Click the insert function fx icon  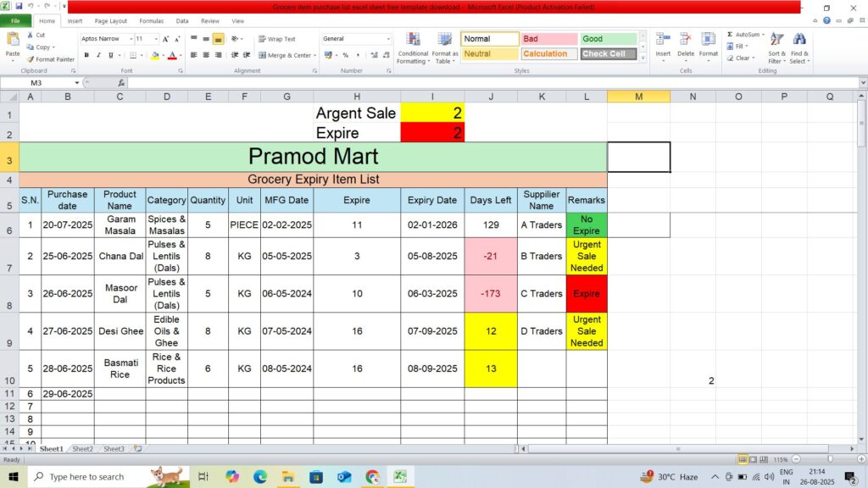click(x=121, y=83)
